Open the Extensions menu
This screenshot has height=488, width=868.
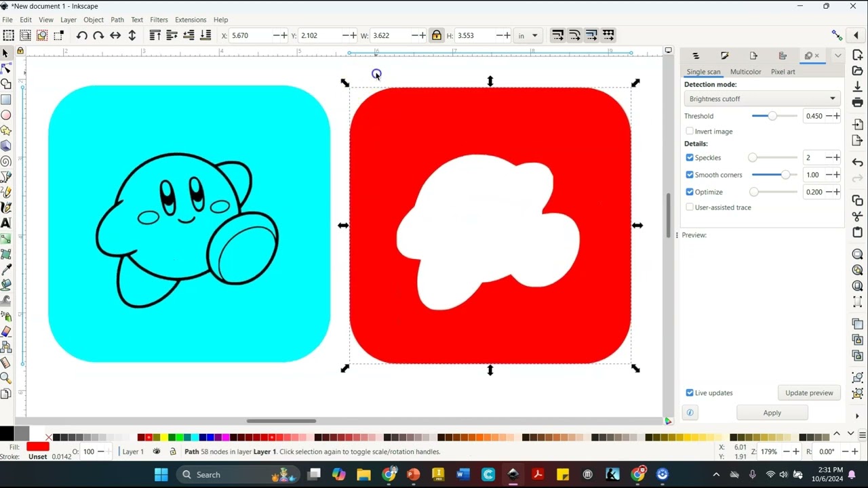click(x=191, y=20)
